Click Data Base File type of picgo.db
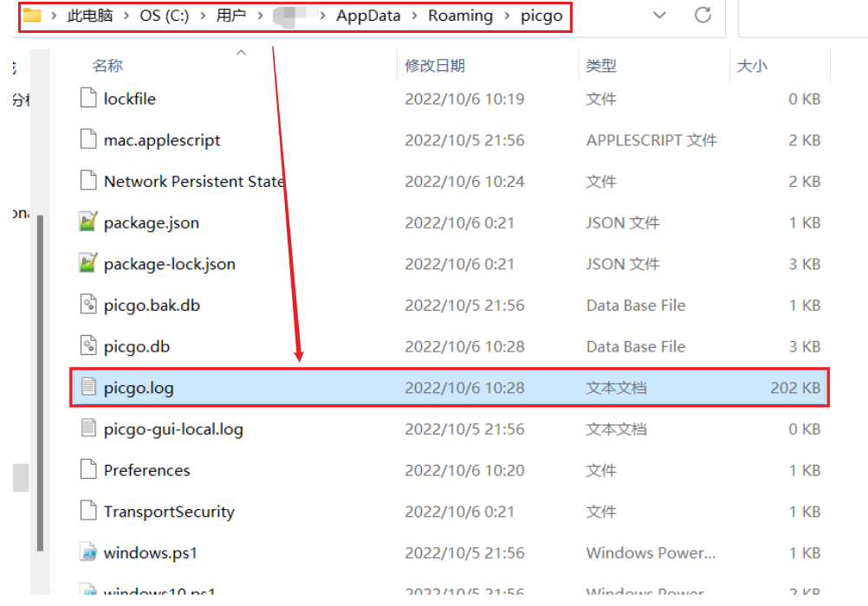The height and width of the screenshot is (606, 868). coord(636,346)
